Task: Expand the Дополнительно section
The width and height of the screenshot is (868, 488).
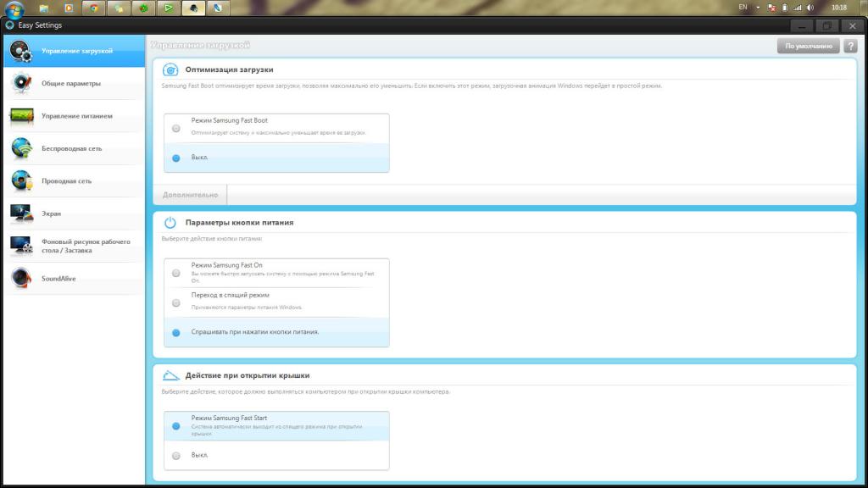Action: coord(191,195)
